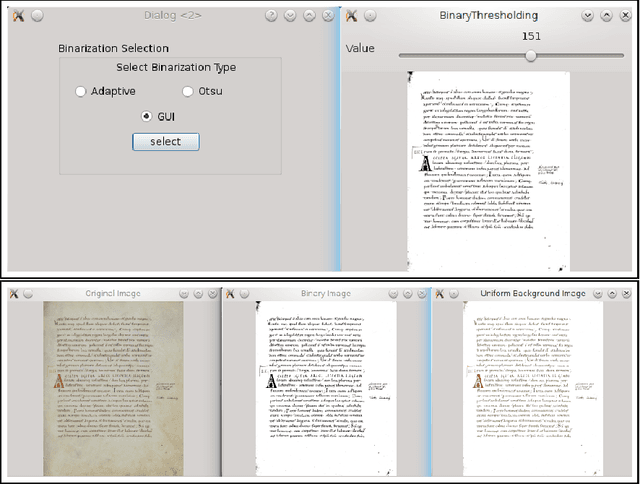Image resolution: width=640 pixels, height=484 pixels.
Task: Click the thresholded preview in BinaryThresholding window
Action: tap(489, 171)
